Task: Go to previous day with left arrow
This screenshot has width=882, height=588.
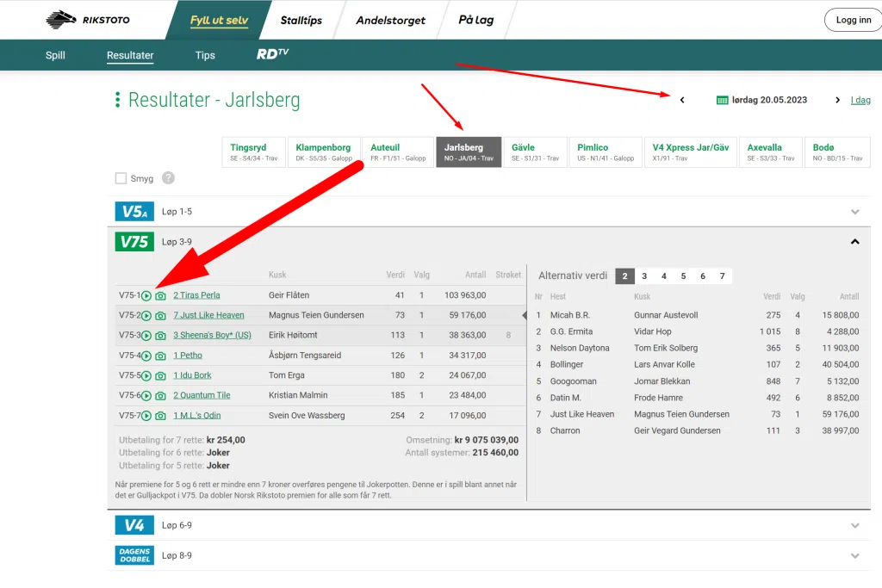Action: [682, 100]
